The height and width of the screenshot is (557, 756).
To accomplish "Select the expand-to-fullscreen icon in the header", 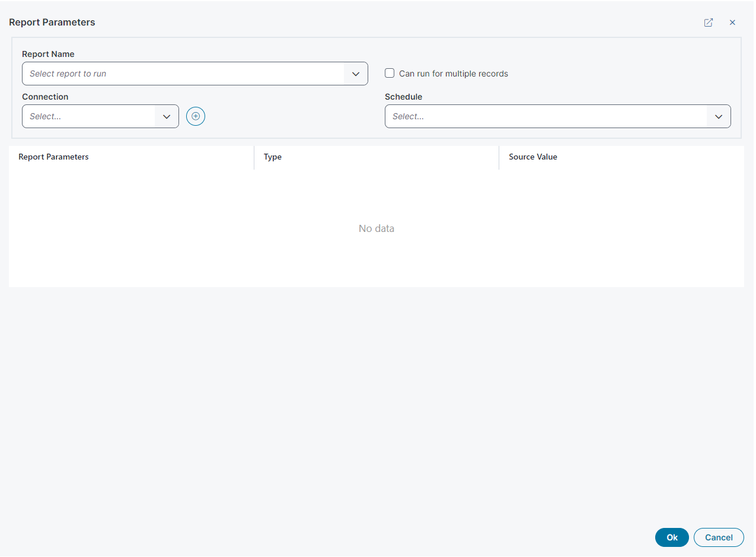I will (708, 22).
